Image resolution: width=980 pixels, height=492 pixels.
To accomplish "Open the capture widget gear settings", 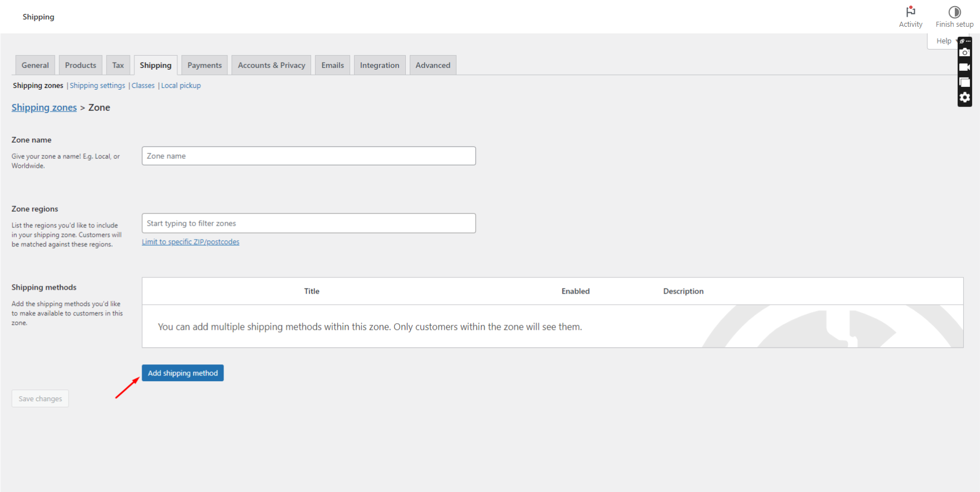I will (x=964, y=98).
